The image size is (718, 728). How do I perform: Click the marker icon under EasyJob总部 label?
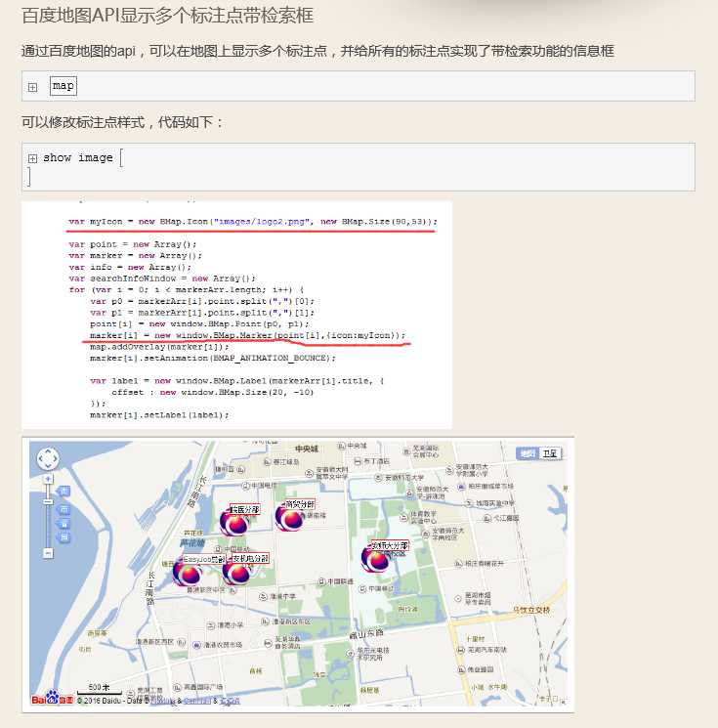tap(188, 572)
